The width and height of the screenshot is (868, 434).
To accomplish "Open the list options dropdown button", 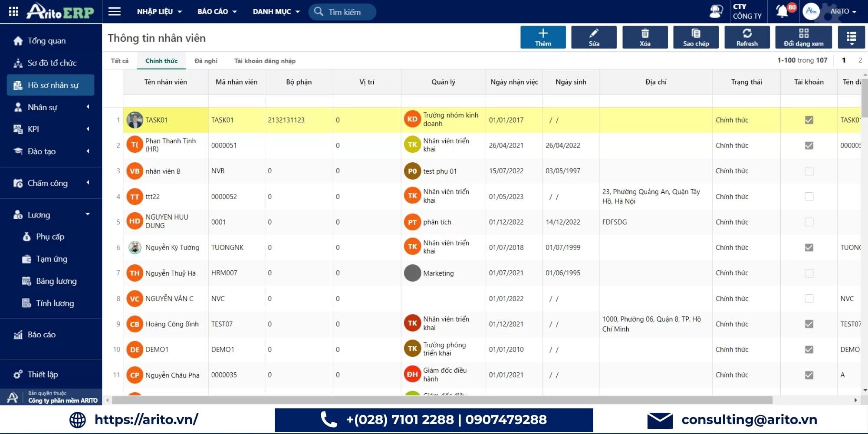I will click(x=851, y=37).
